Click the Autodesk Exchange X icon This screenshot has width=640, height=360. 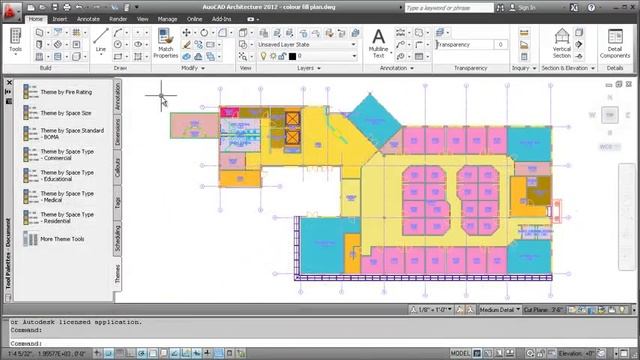tap(574, 8)
